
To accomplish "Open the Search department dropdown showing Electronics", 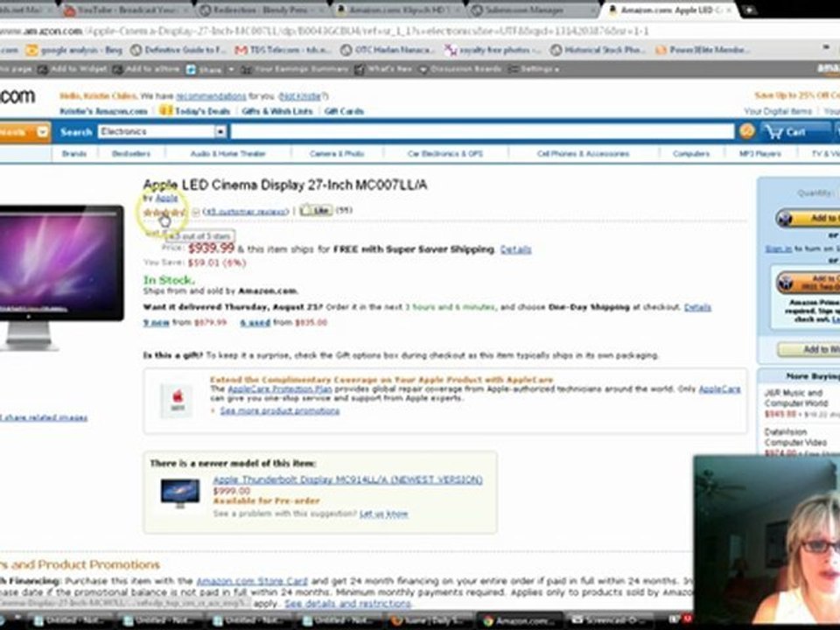I will 163,131.
